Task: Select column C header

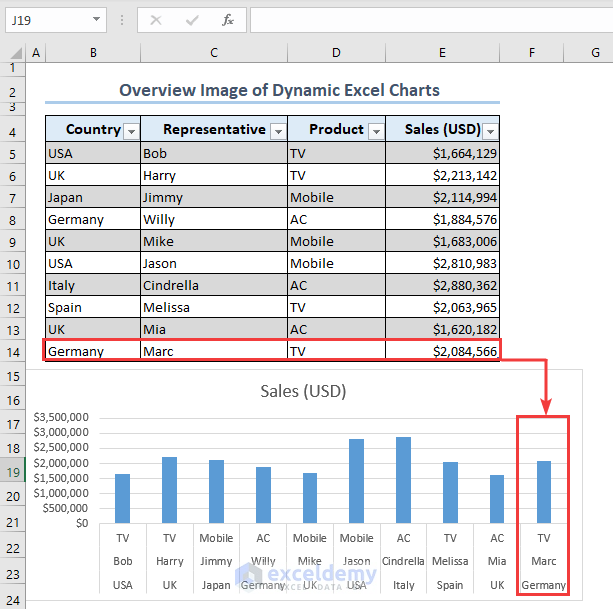Action: (214, 52)
